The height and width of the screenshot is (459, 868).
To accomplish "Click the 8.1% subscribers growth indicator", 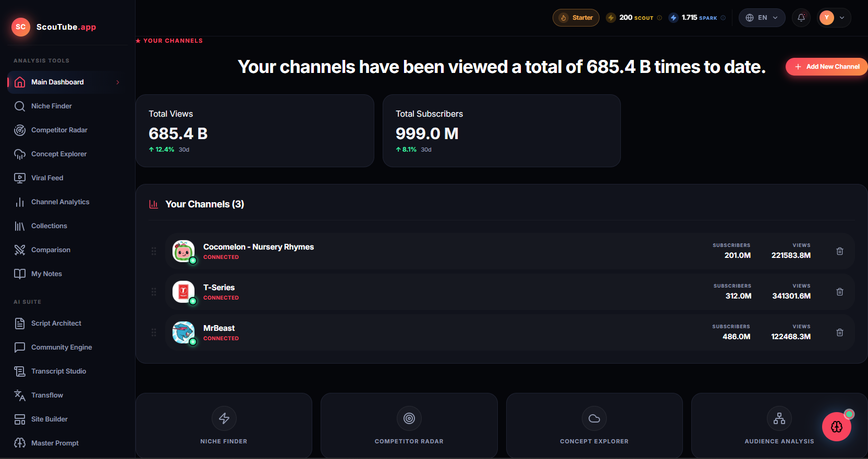I will click(406, 150).
